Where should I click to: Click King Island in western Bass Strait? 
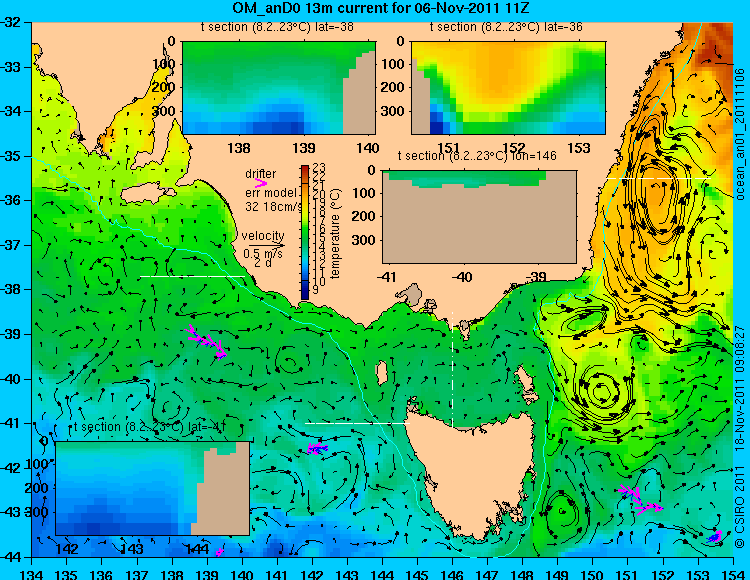click(x=381, y=371)
